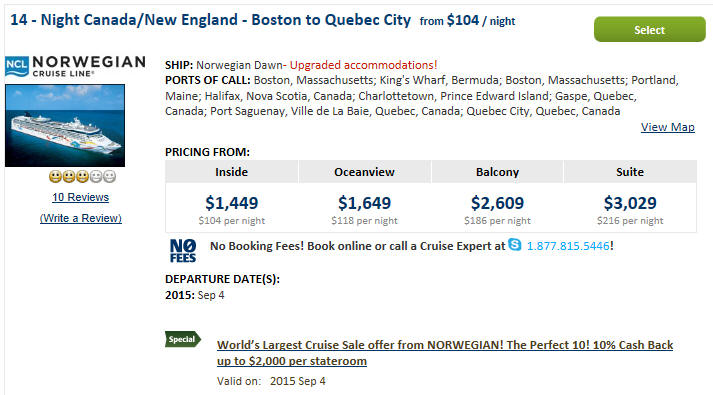Screen dimensions: 713x395
Task: Click the Skype call icon
Action: [x=515, y=245]
